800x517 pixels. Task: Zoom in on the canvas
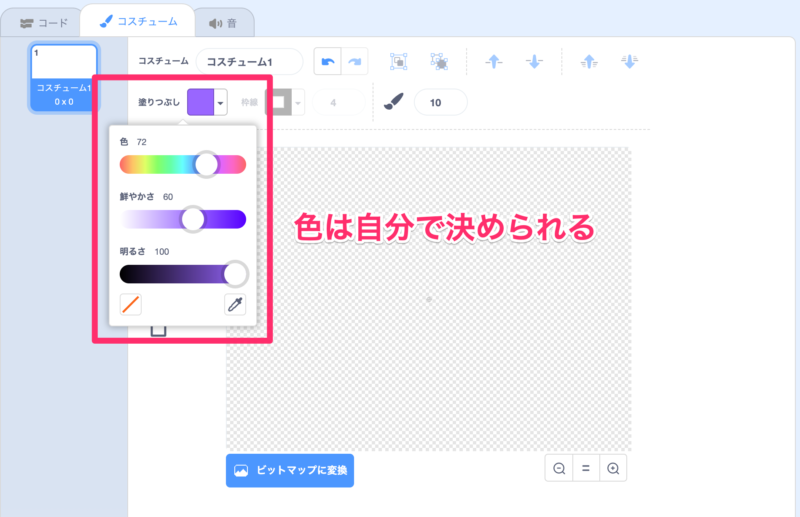point(613,468)
